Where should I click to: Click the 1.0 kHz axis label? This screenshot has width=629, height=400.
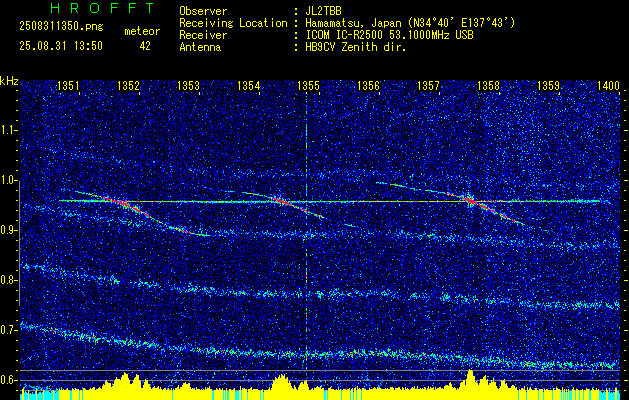tap(9, 180)
